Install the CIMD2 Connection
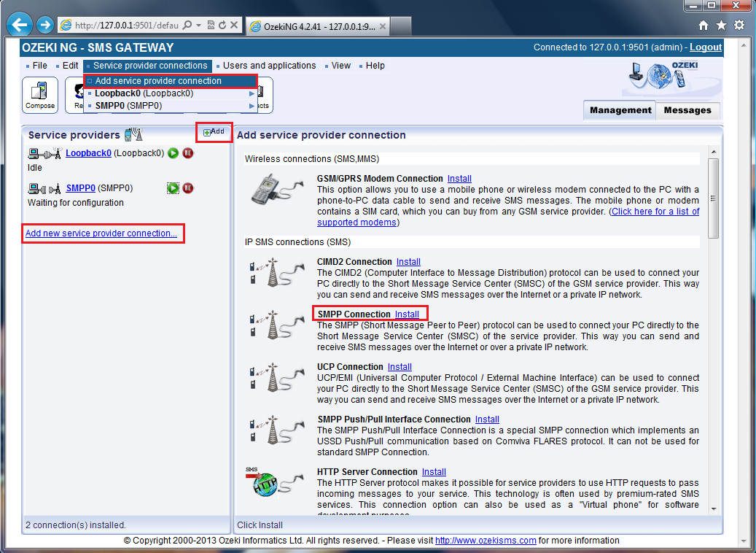The image size is (756, 553). (x=408, y=261)
